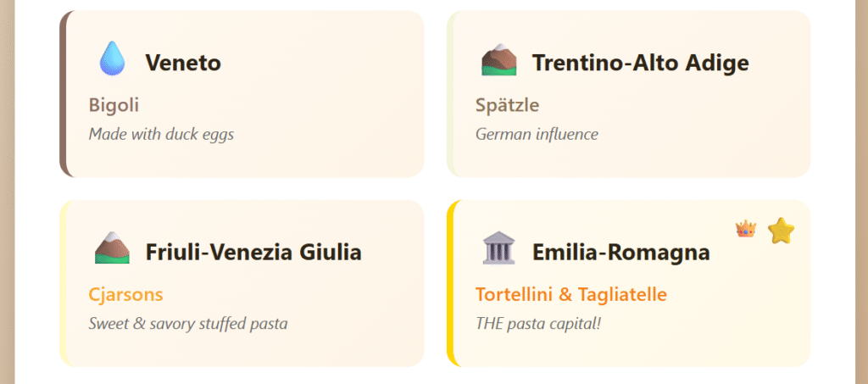
Task: Open the Friuli-Venezia Giulia heading
Action: (x=253, y=252)
